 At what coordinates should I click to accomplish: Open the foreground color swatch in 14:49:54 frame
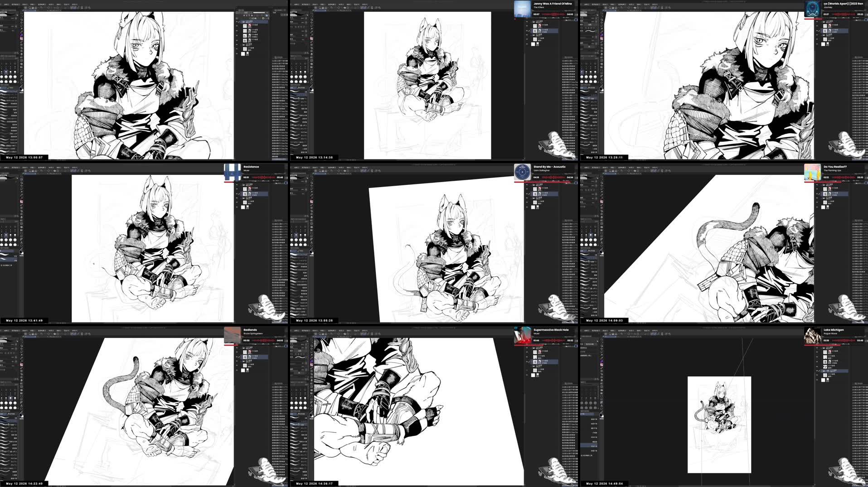tap(601, 415)
